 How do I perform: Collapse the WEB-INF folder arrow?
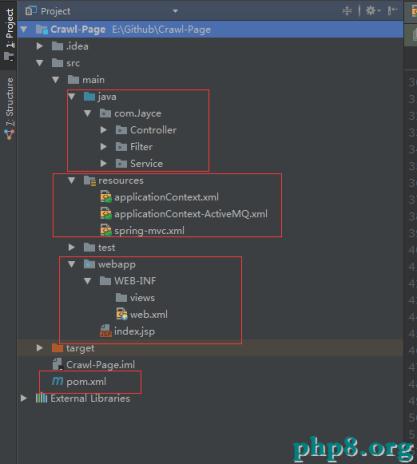pyautogui.click(x=87, y=281)
